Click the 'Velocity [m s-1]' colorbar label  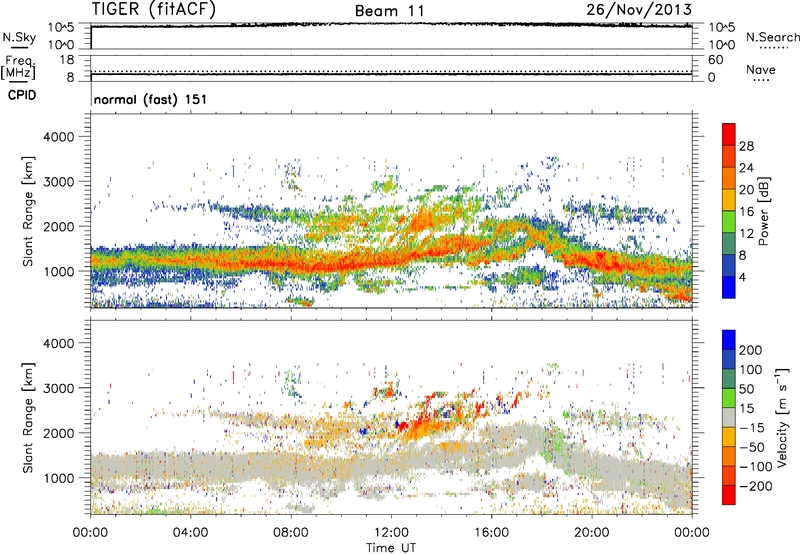[782, 417]
